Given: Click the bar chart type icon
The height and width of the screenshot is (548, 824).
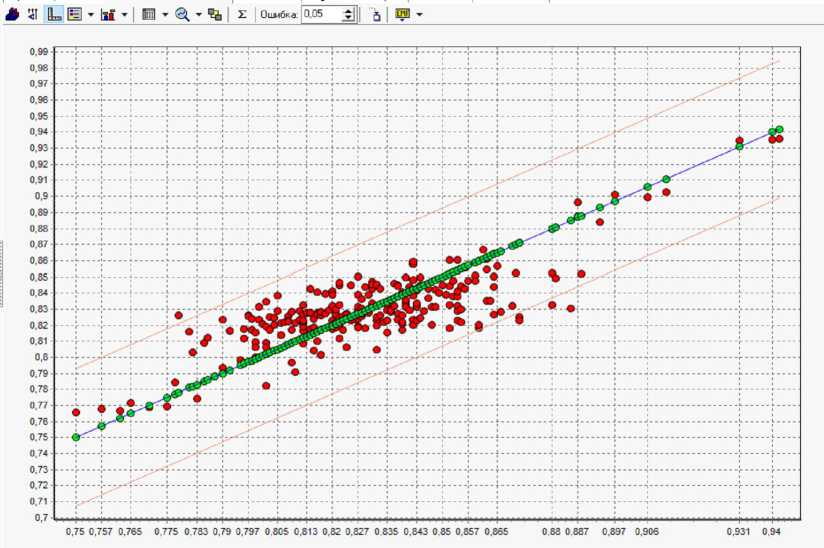Looking at the screenshot, I should click(108, 15).
